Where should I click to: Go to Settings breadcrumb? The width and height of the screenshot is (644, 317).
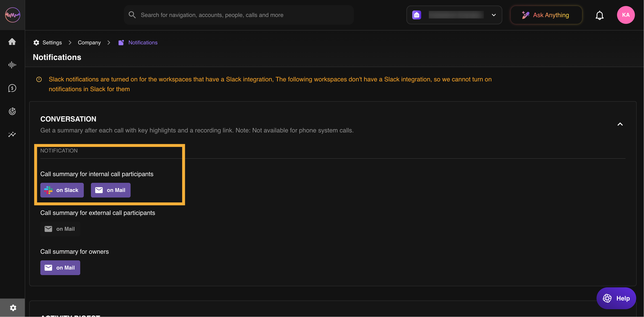click(52, 43)
